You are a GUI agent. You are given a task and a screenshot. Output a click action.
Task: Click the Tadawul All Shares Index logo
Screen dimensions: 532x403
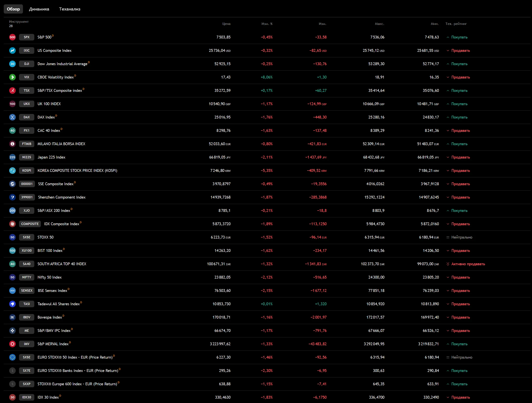point(12,304)
